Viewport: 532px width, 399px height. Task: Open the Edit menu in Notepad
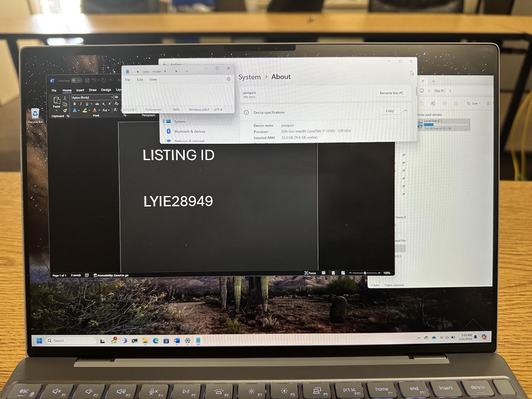tap(140, 80)
